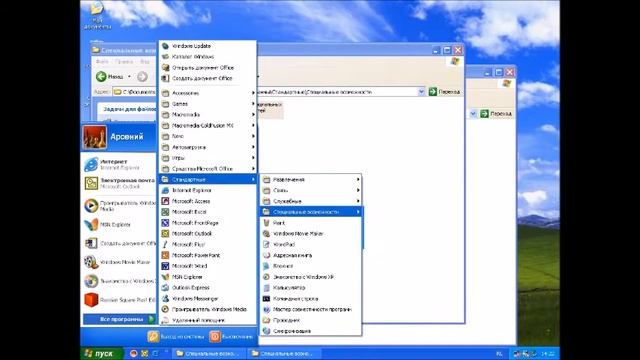
Task: Click the пуск Start button
Action: pos(101,353)
